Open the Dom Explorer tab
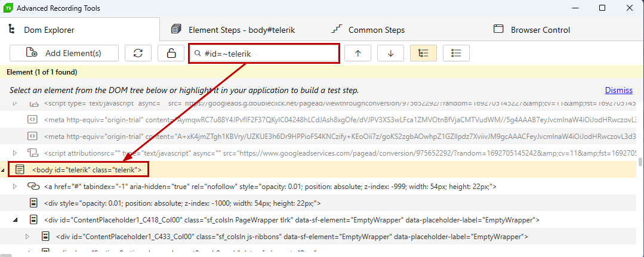This screenshot has width=644, height=257. coord(79,30)
